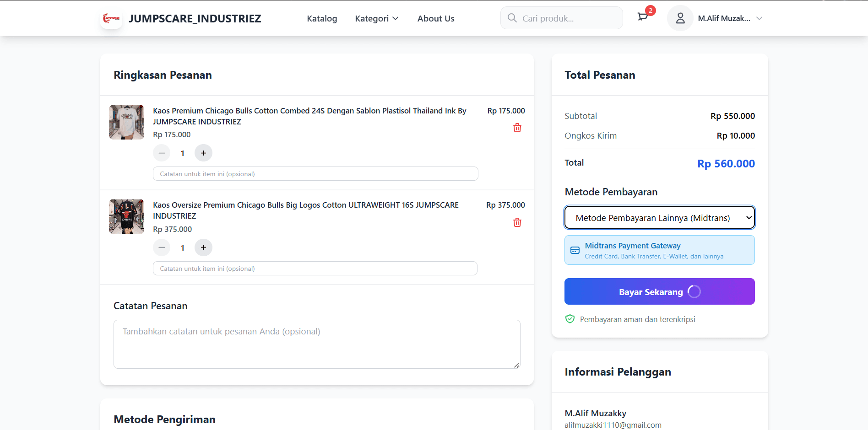Click the Metode Pengiriman heading
Image resolution: width=868 pixels, height=430 pixels.
[x=164, y=419]
